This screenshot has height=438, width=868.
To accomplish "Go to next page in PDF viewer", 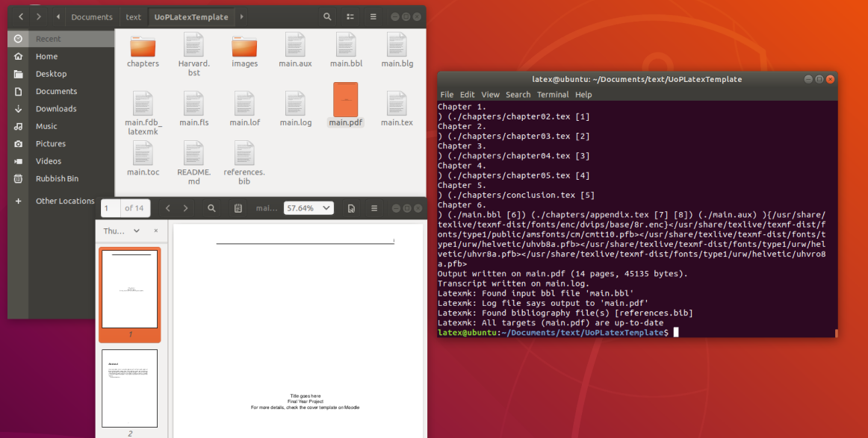I will (x=185, y=208).
